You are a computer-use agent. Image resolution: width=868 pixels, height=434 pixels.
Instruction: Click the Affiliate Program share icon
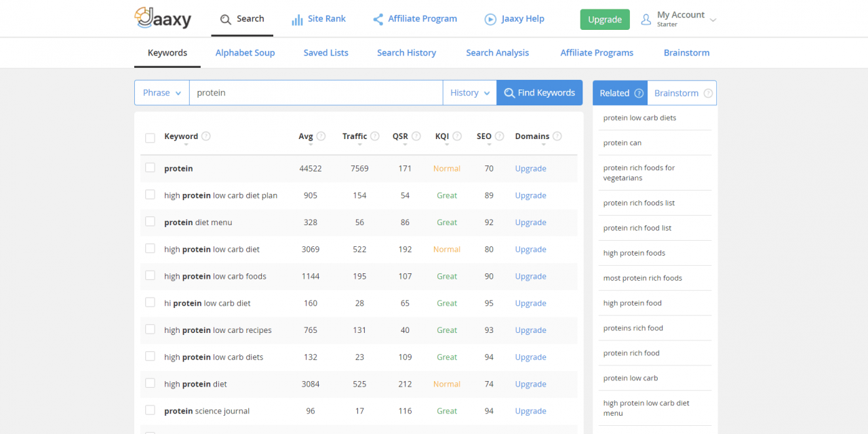tap(378, 19)
